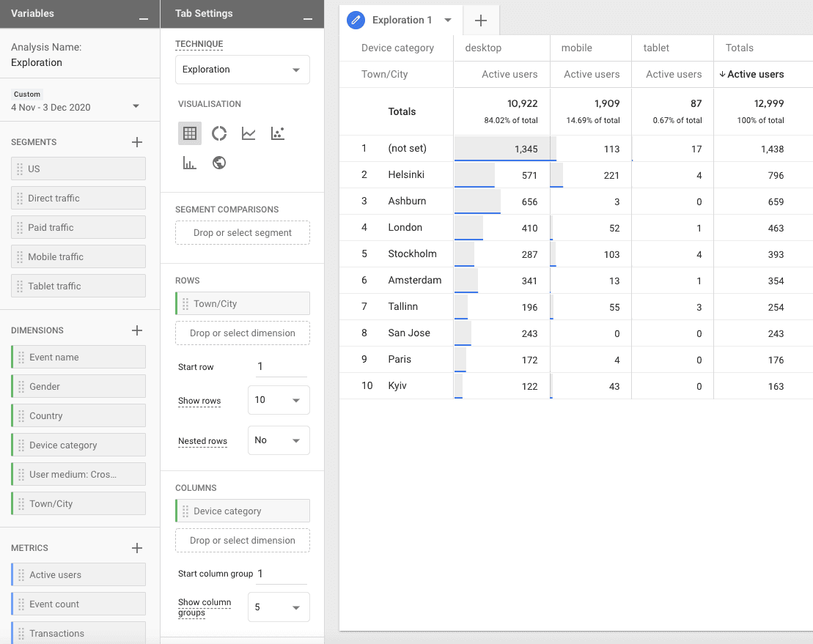Sort by Totals Active users column
Screen dimensions: 813x644
click(751, 74)
